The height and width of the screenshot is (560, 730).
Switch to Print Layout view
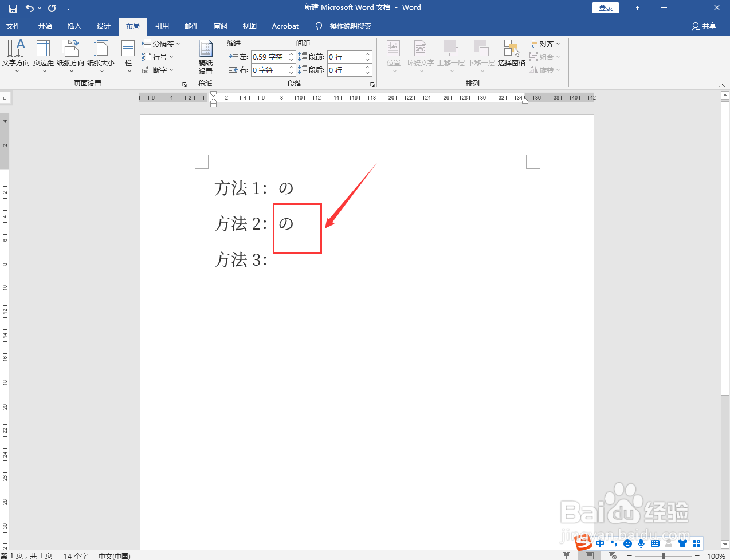pyautogui.click(x=590, y=555)
